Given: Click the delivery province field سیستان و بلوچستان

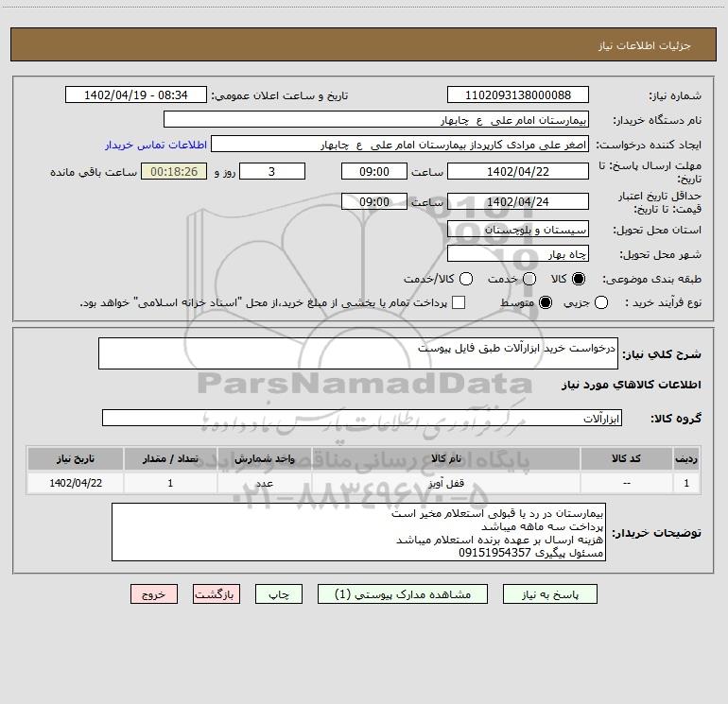Looking at the screenshot, I should [518, 229].
